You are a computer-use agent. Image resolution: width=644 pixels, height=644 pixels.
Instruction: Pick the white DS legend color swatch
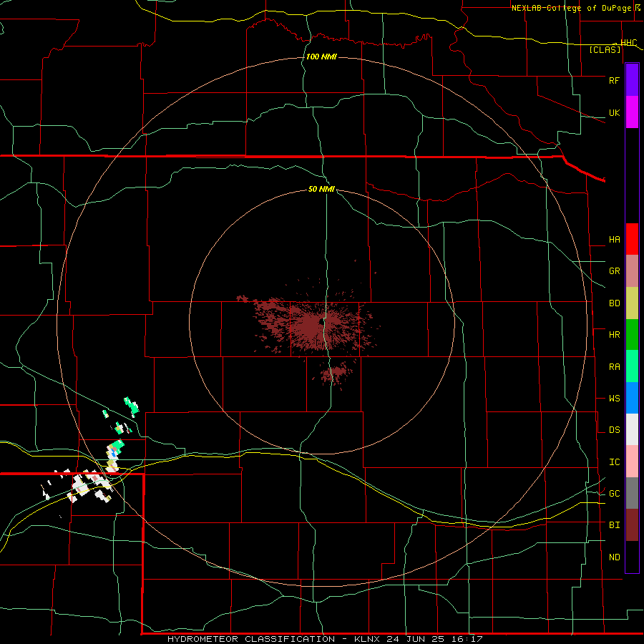coord(632,429)
